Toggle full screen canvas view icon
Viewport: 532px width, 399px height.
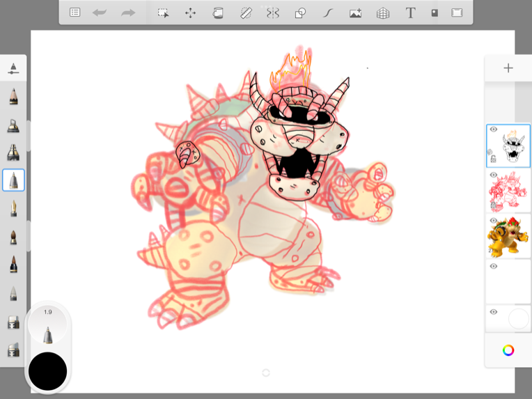tap(457, 13)
